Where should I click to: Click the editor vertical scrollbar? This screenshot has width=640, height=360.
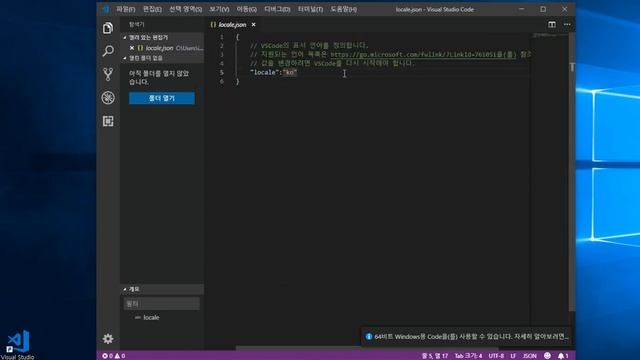coord(572,171)
